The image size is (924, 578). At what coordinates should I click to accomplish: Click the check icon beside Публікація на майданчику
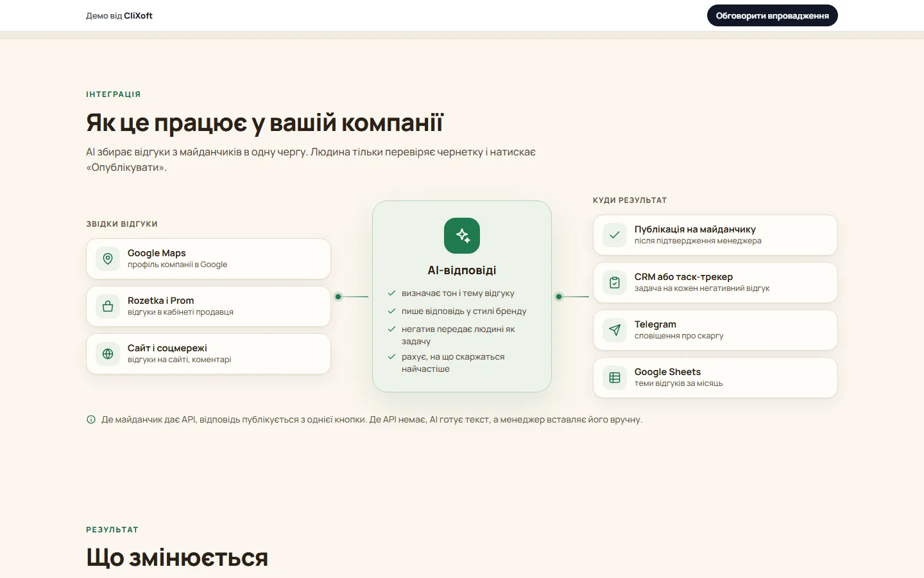(x=615, y=235)
